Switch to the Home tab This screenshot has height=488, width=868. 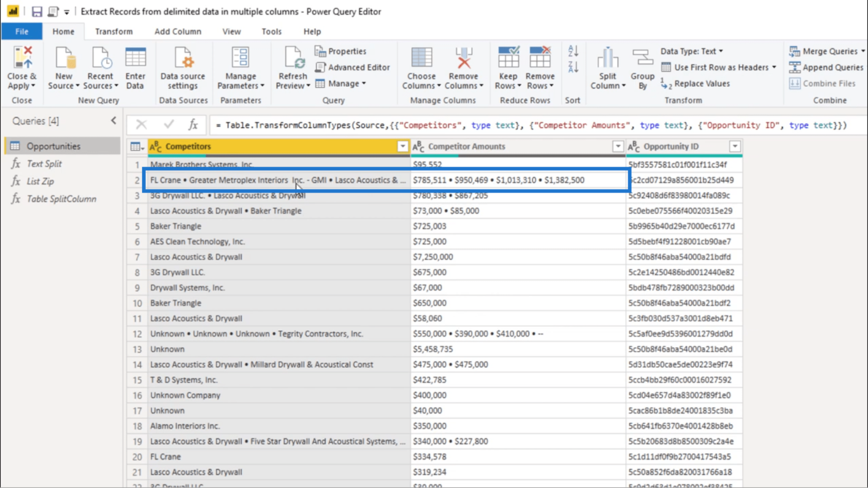(63, 32)
